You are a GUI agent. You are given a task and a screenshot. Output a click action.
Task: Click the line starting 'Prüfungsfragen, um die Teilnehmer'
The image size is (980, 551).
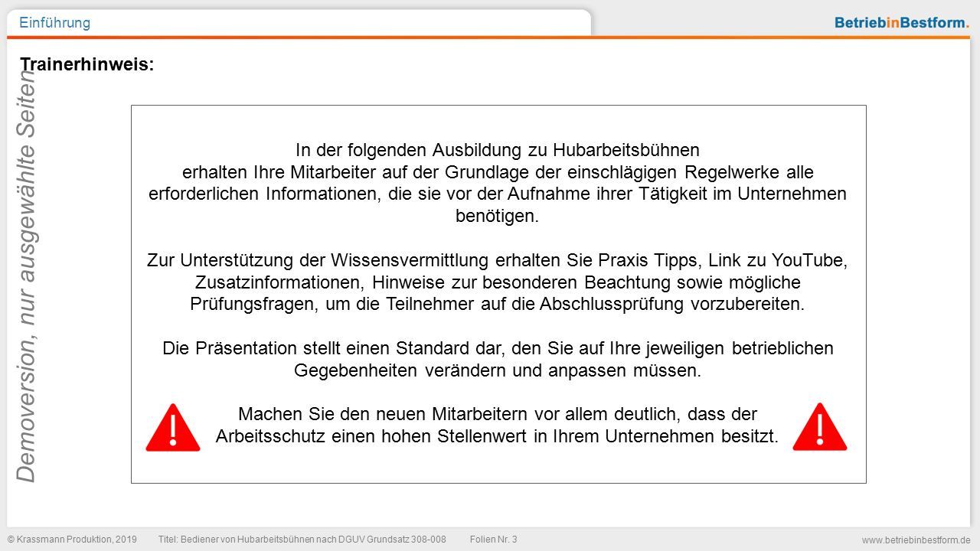coord(498,304)
